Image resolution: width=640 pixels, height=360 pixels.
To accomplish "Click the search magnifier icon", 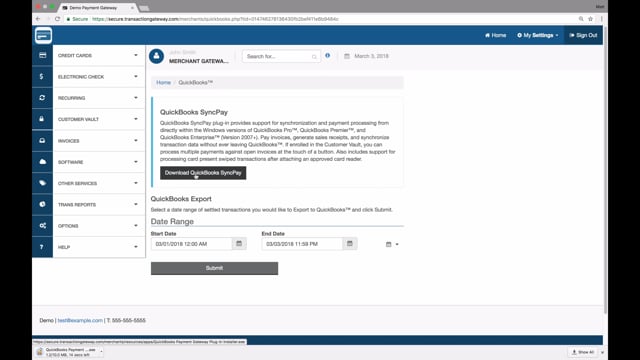I will click(x=314, y=57).
